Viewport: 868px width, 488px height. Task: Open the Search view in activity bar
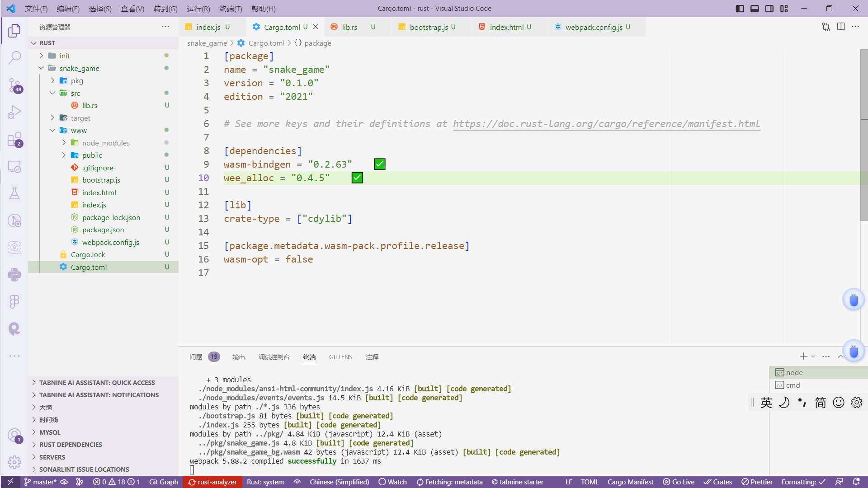[x=14, y=57]
